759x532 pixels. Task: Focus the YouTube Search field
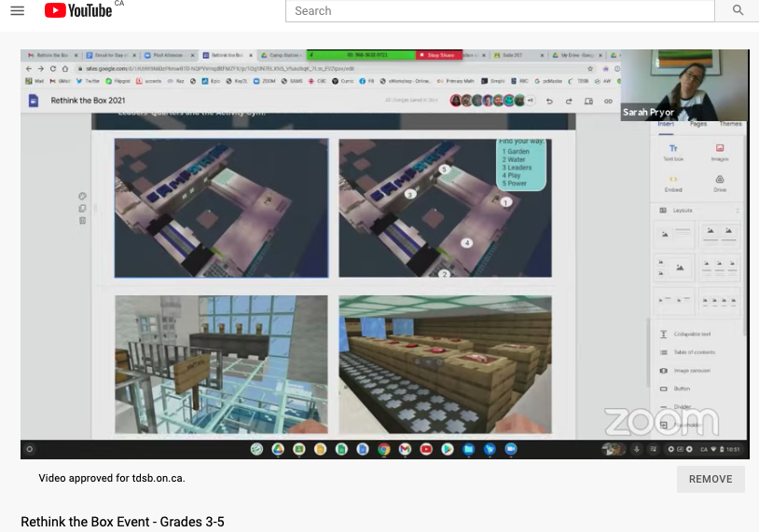pyautogui.click(x=500, y=10)
